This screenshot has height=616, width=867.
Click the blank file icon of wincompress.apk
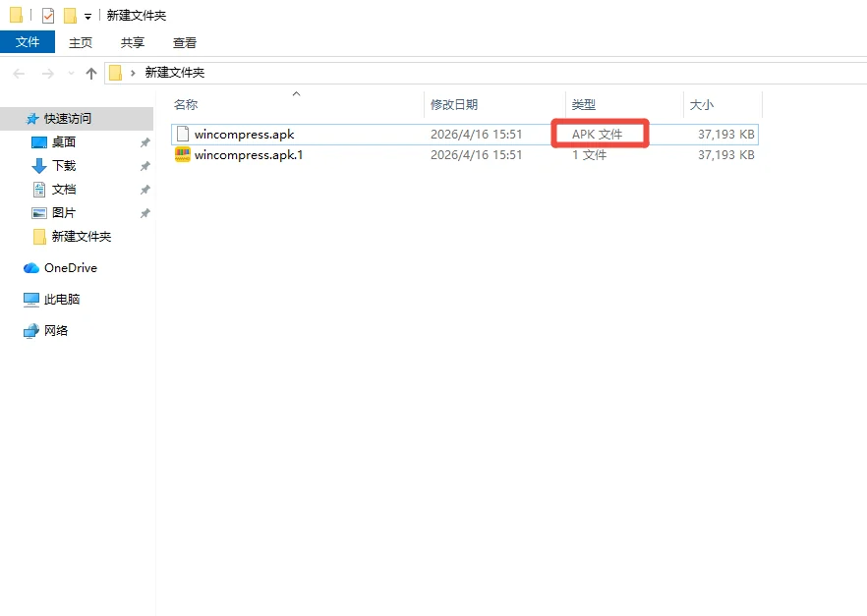click(183, 134)
